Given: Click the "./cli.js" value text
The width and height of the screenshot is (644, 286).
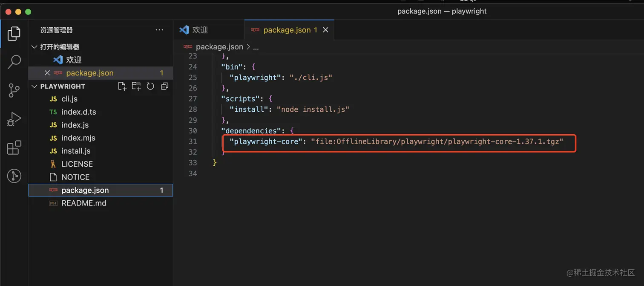Looking at the screenshot, I should pos(311,78).
